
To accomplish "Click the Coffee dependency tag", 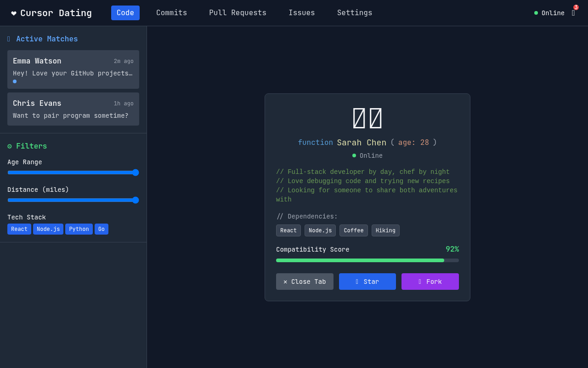I will pos(354,230).
